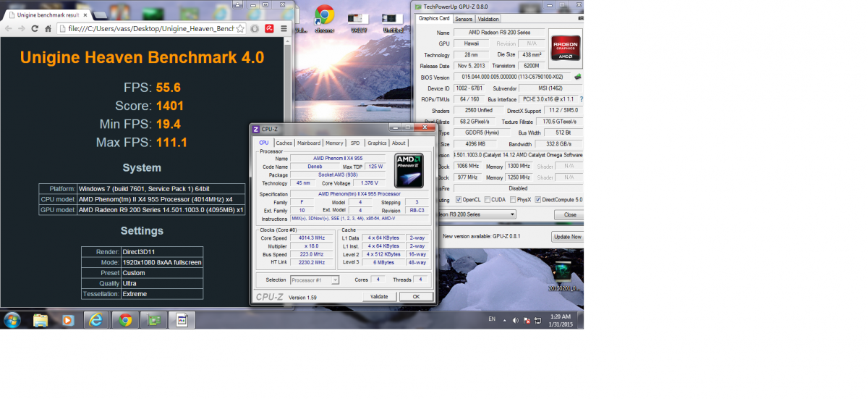Switch to Chrome in the taskbar
This screenshot has width=868, height=399.
tap(125, 319)
